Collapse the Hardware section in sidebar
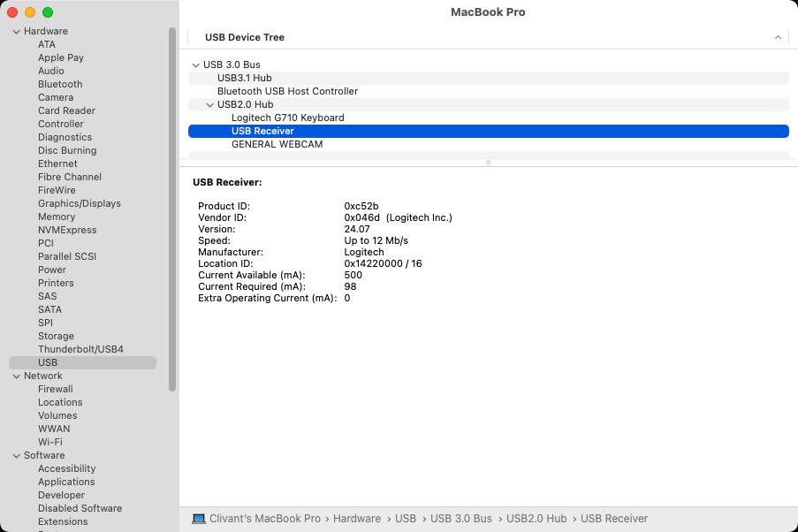The image size is (798, 532). 16,32
